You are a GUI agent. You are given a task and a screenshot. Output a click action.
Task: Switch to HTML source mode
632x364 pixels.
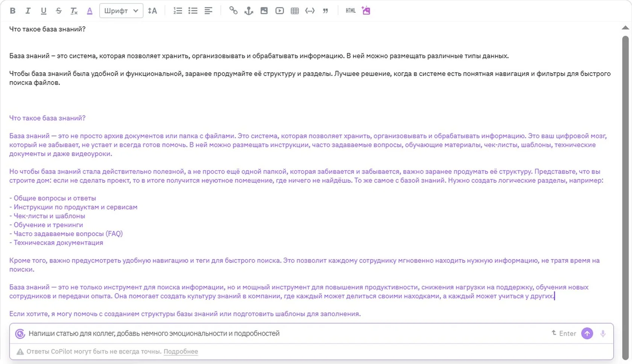[x=351, y=11]
